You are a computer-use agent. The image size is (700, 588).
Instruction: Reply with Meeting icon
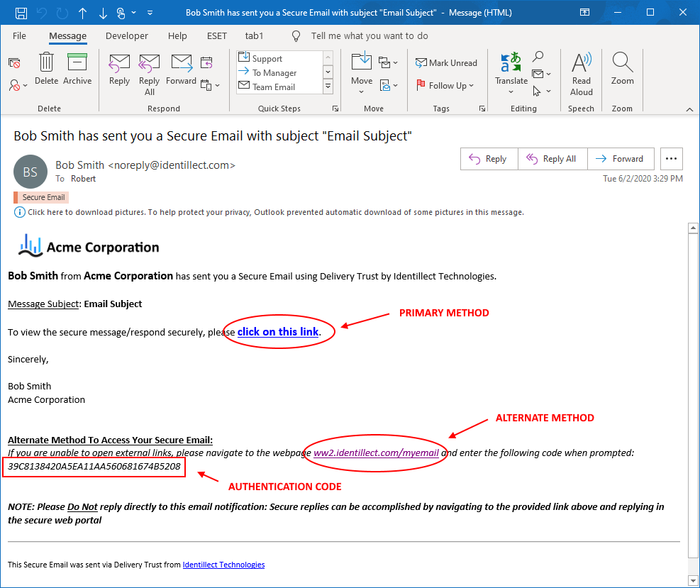tap(206, 62)
